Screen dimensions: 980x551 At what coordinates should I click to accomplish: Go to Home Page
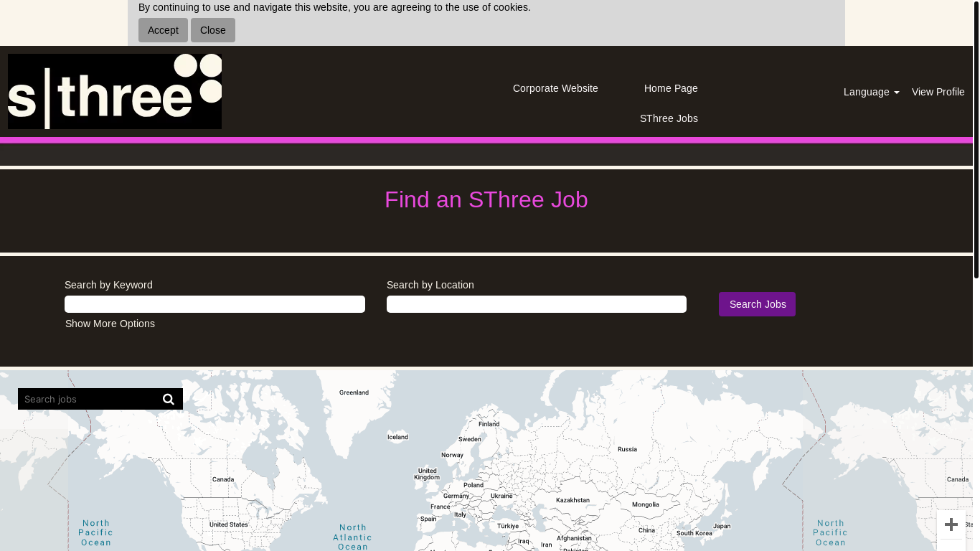pos(671,88)
